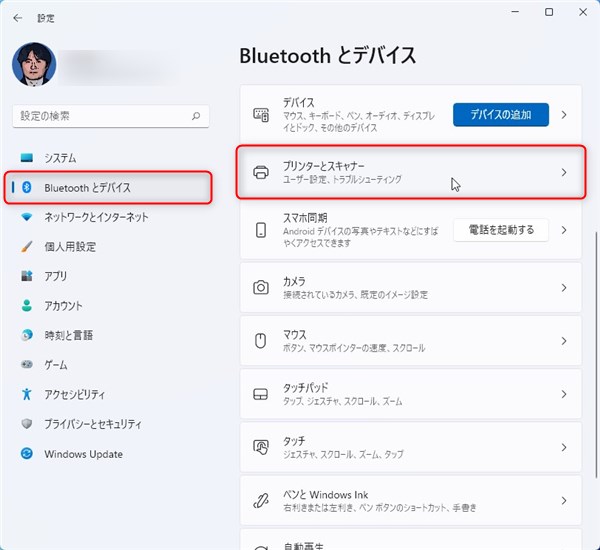This screenshot has height=550, width=600.
Task: Open マウス settings row
Action: (411, 341)
